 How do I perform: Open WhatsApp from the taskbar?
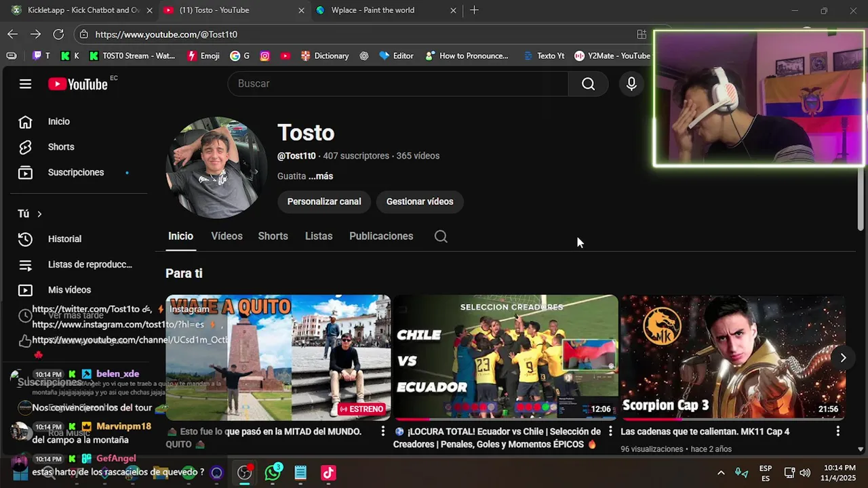pyautogui.click(x=273, y=472)
